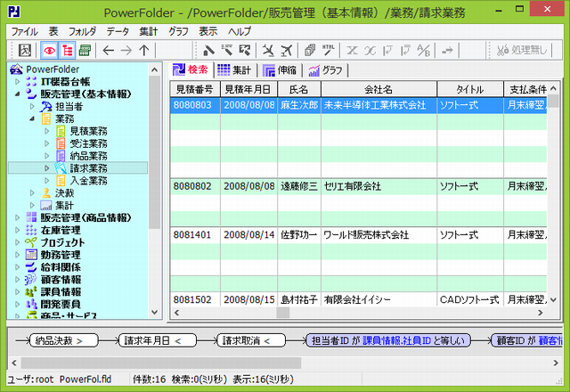Select the 勤務管理 calendar icon
Viewport: 570px width, 392px height.
pyautogui.click(x=31, y=255)
